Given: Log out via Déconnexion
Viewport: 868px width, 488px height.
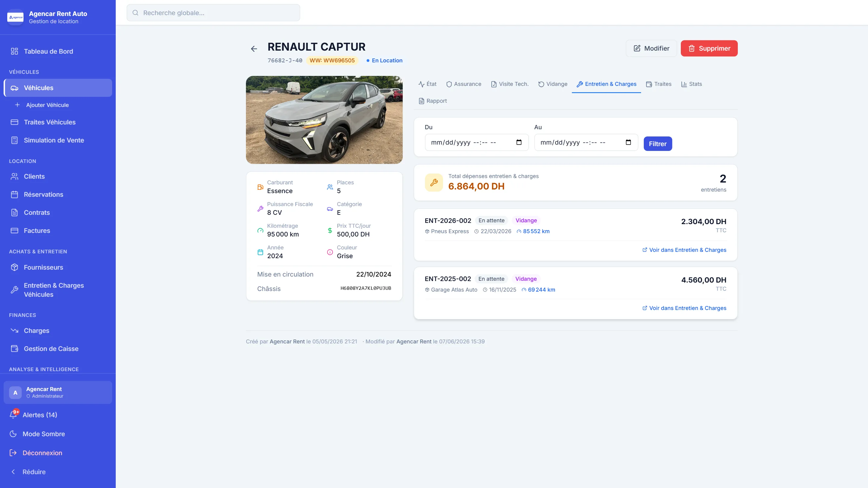Looking at the screenshot, I should [58, 453].
